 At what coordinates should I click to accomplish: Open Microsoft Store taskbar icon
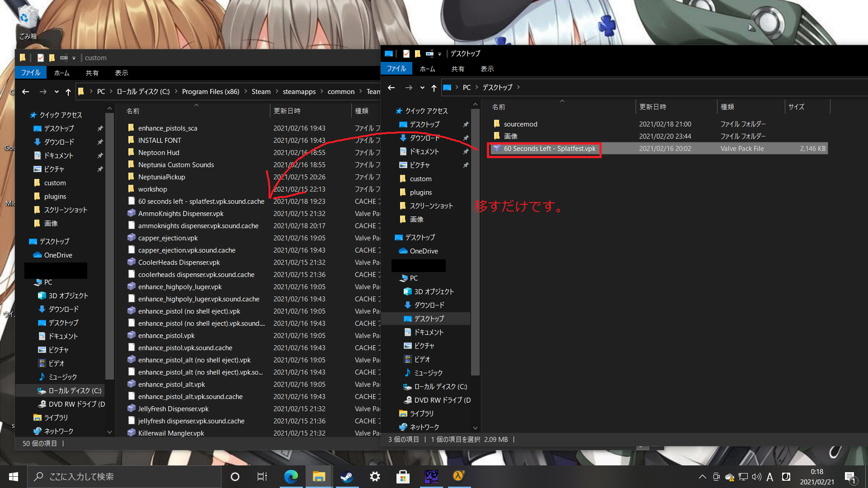(x=402, y=477)
